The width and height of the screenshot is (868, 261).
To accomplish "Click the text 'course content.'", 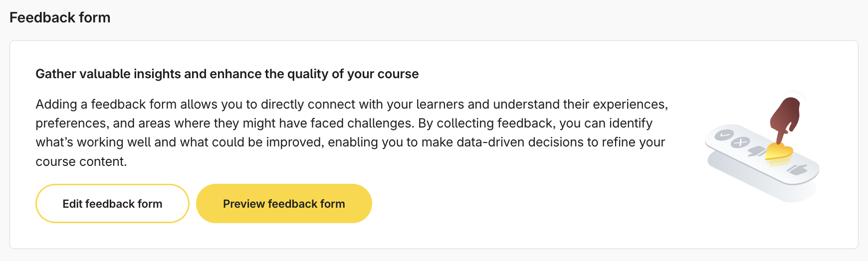I will pos(81,161).
